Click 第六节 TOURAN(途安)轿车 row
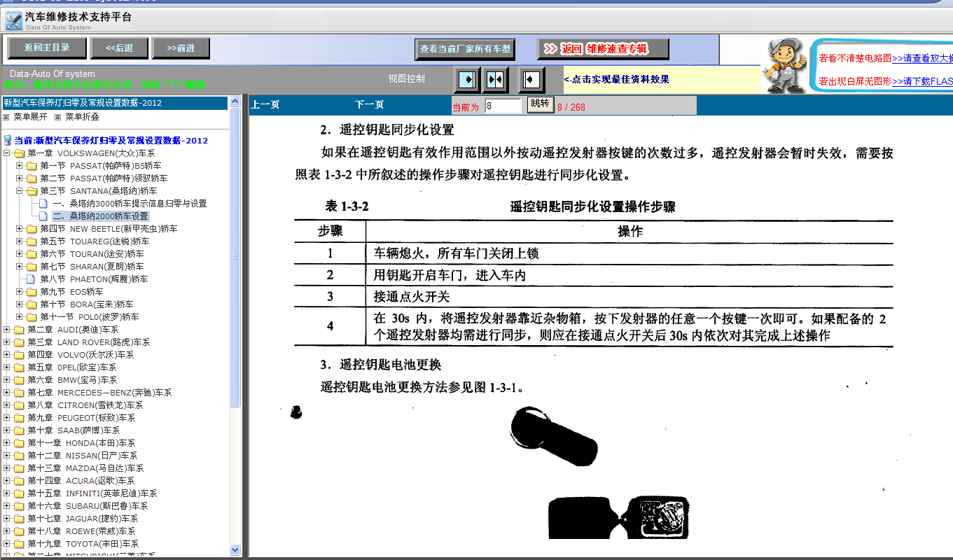 (x=92, y=254)
